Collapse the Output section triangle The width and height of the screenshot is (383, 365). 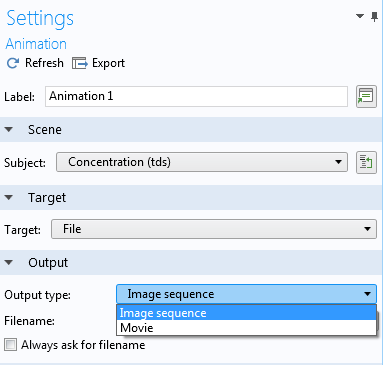(x=9, y=262)
